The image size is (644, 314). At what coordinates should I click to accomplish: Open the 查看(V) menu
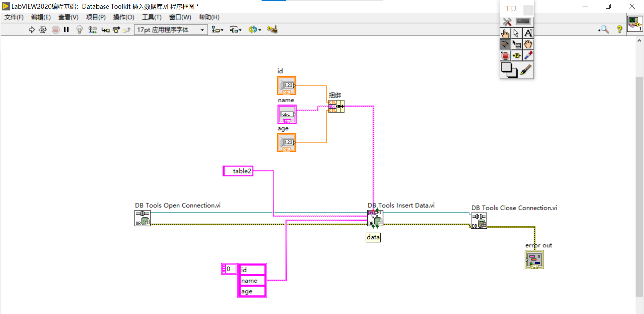(68, 17)
